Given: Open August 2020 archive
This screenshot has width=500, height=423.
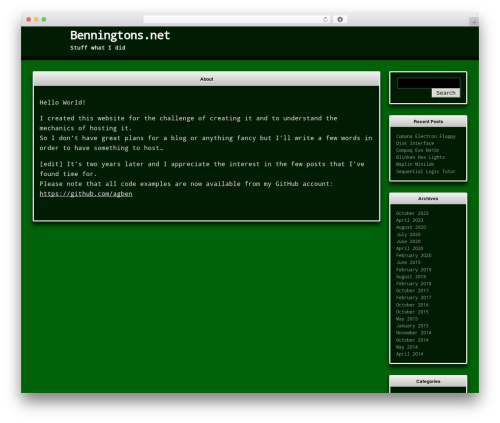Looking at the screenshot, I should (x=411, y=227).
